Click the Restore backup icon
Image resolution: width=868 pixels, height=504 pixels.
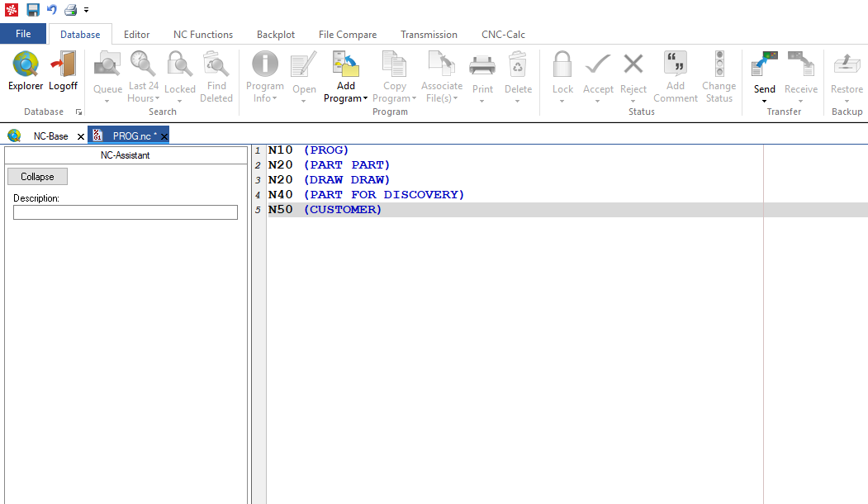pyautogui.click(x=847, y=64)
